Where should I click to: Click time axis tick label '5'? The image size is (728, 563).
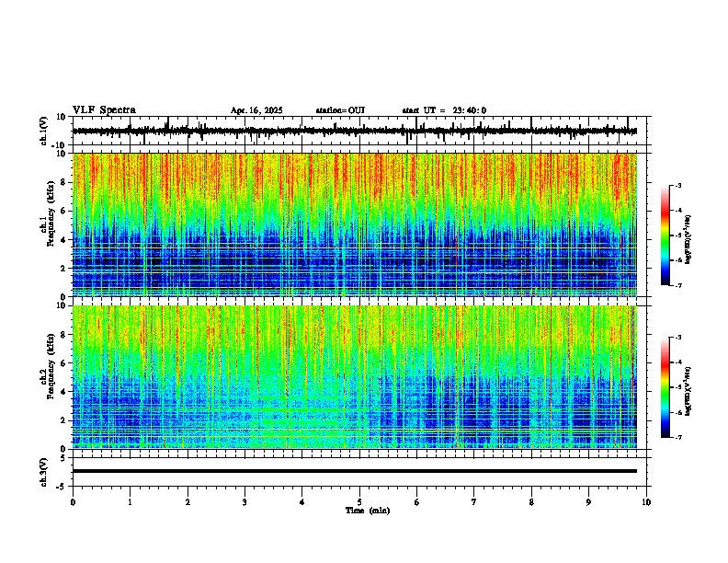click(x=359, y=502)
